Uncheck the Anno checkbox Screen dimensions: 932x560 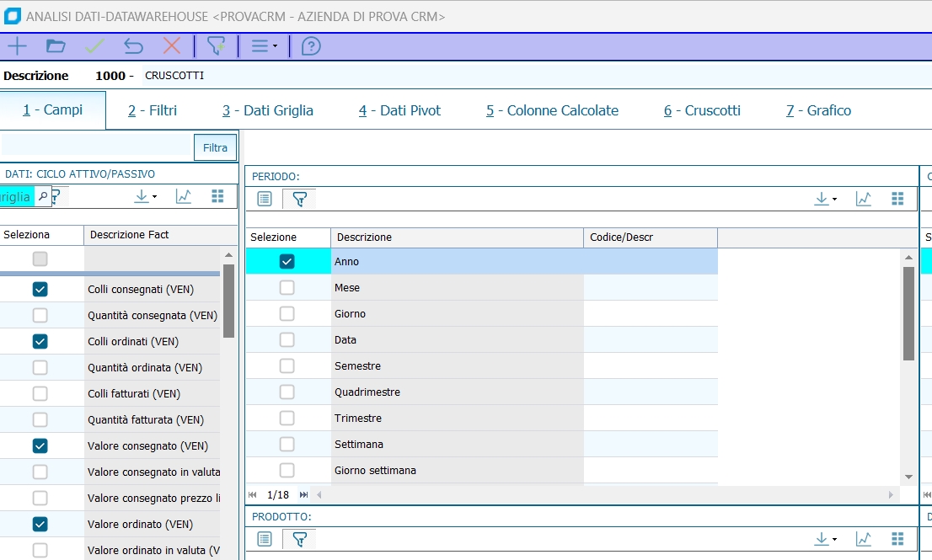(x=287, y=262)
